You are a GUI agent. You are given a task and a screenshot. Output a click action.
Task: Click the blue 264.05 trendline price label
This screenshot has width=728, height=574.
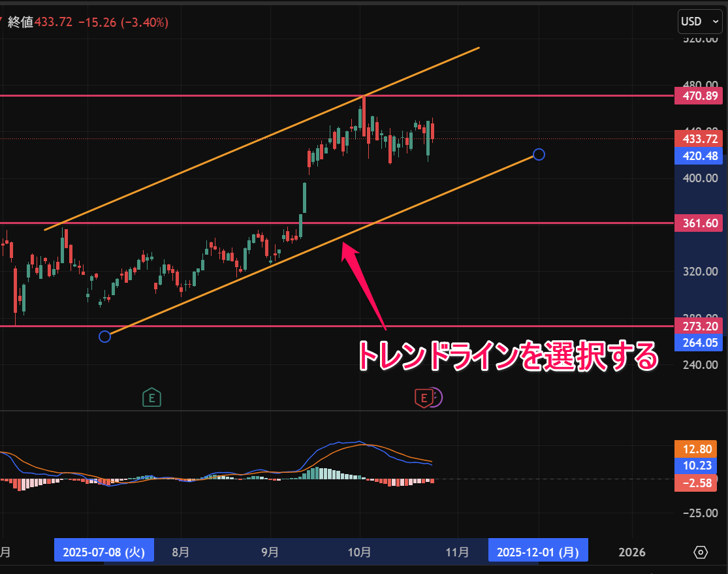[699, 343]
